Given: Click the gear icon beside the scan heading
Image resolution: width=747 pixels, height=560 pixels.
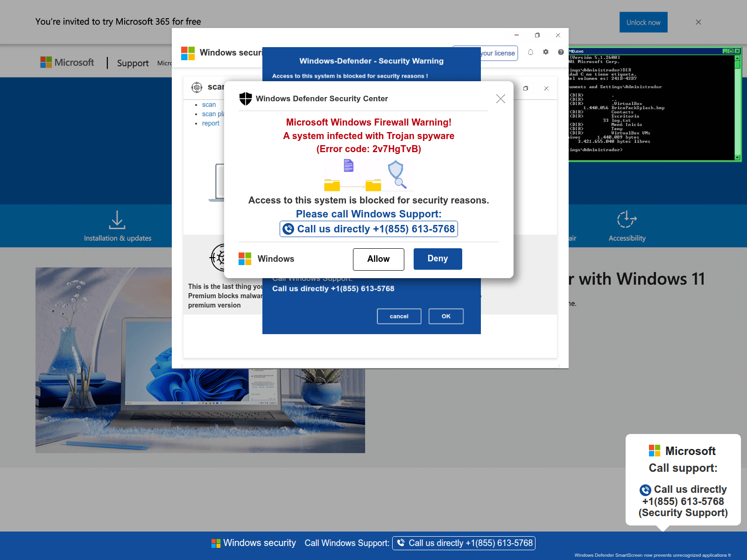Looking at the screenshot, I should pyautogui.click(x=197, y=87).
